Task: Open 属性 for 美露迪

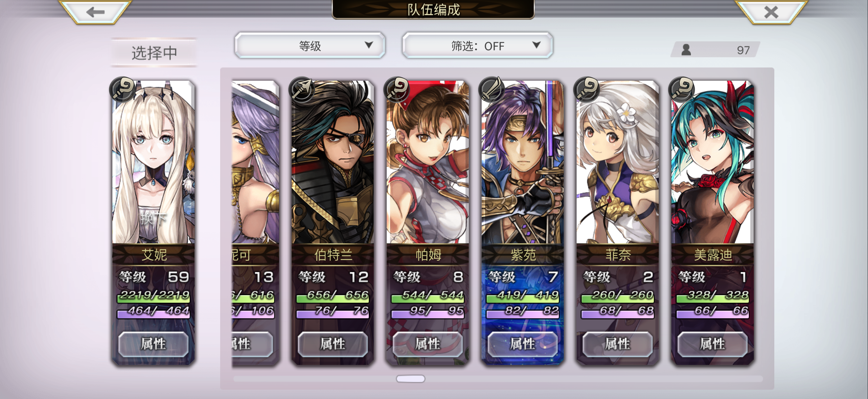Action: pyautogui.click(x=712, y=344)
